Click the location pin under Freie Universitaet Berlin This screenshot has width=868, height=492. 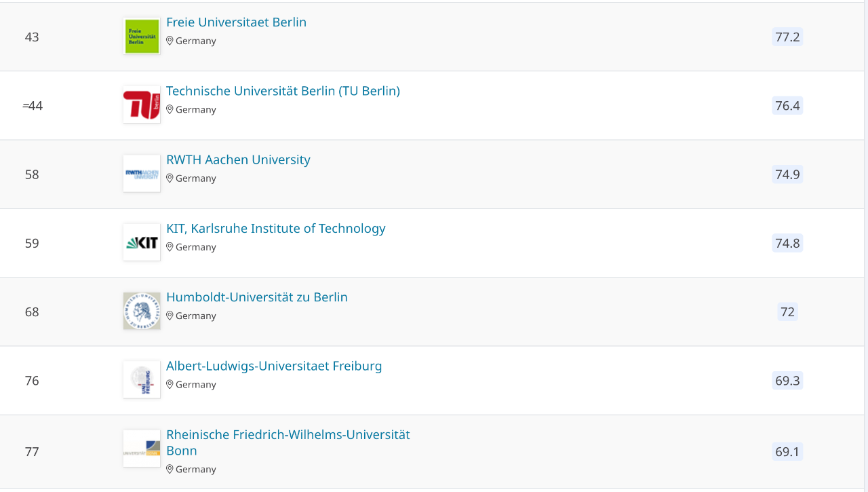(170, 41)
